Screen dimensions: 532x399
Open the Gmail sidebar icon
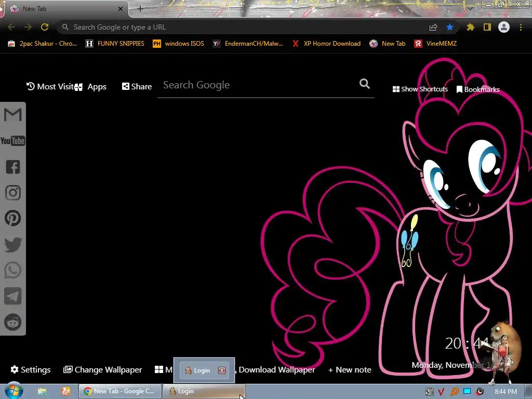click(13, 115)
